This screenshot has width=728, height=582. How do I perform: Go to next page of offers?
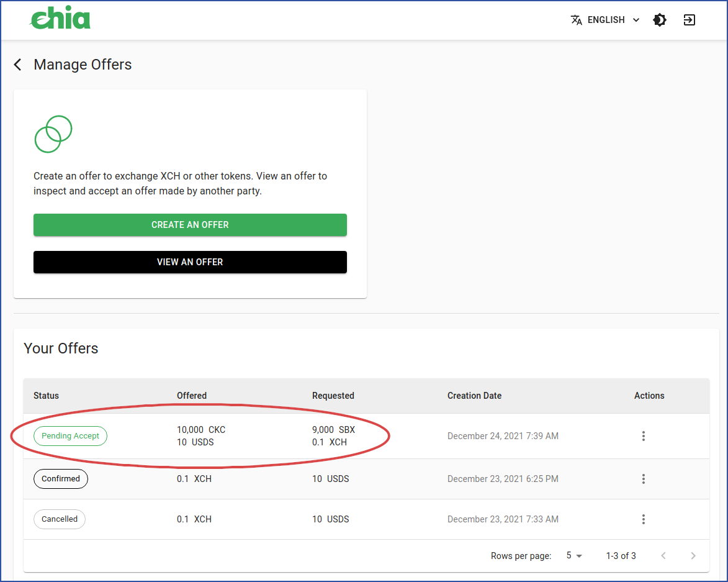[693, 555]
